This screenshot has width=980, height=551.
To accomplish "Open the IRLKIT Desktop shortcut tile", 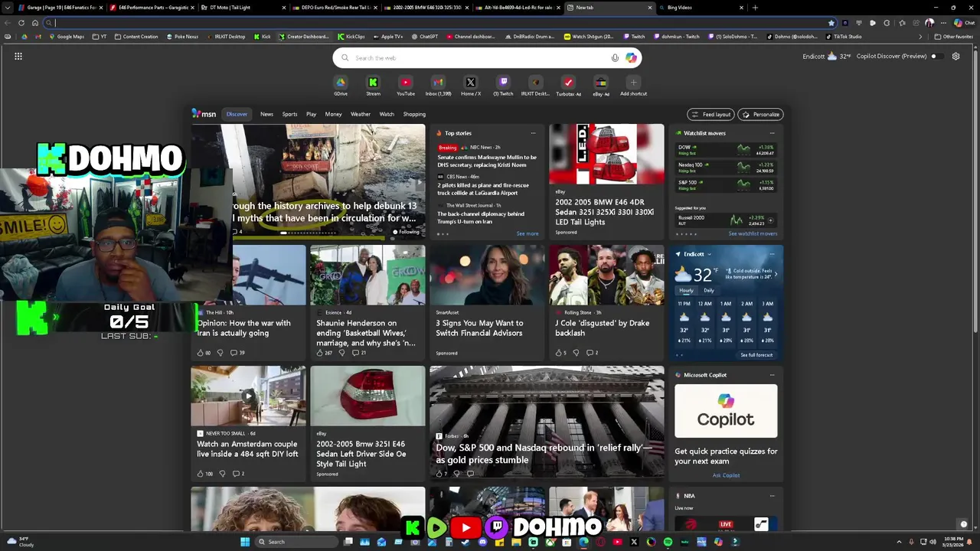I will 536,86.
